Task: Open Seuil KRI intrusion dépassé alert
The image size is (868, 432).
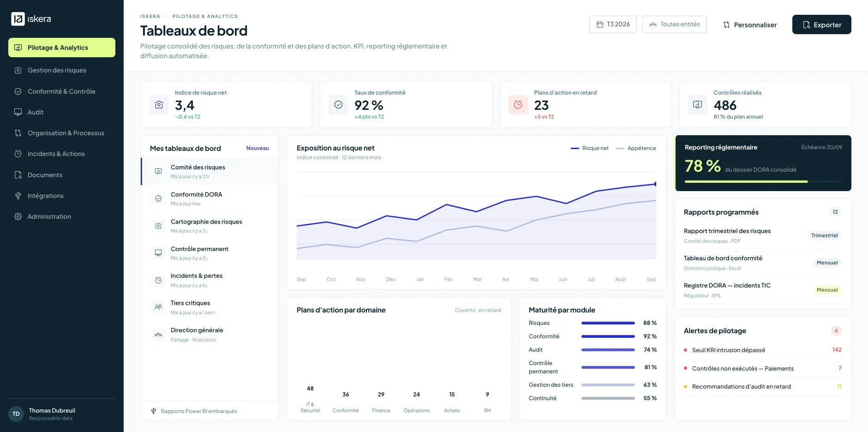Action: [x=763, y=350]
